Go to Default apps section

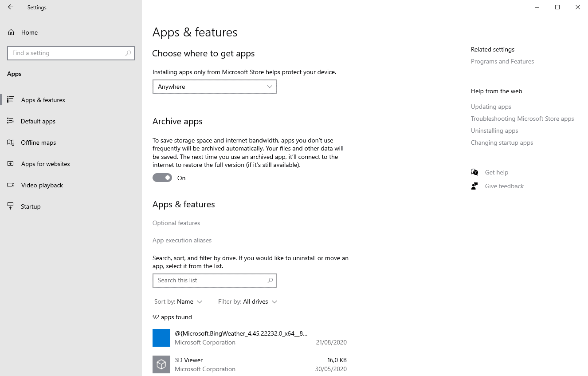tap(38, 121)
